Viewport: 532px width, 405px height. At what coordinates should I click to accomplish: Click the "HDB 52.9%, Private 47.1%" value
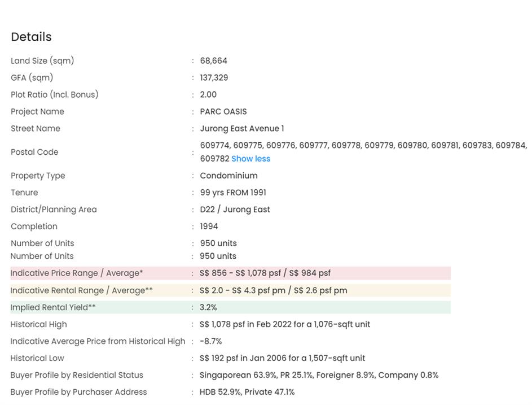(247, 393)
